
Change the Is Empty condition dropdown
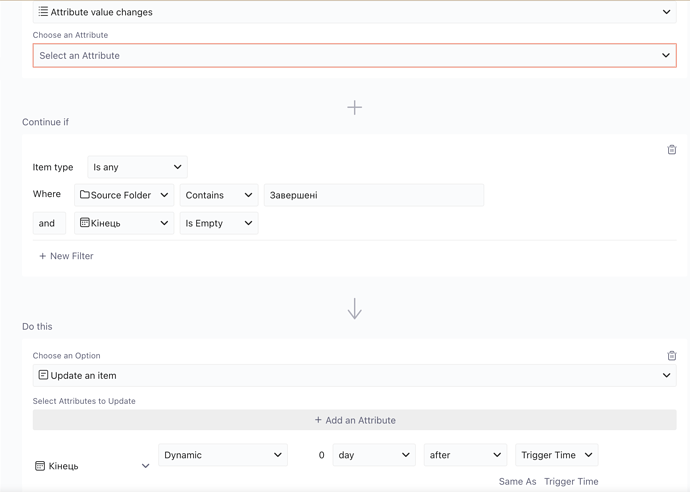pos(218,223)
